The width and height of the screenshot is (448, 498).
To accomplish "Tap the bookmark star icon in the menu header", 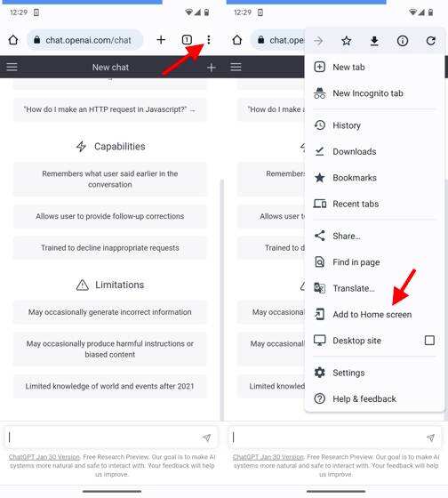I will click(347, 41).
